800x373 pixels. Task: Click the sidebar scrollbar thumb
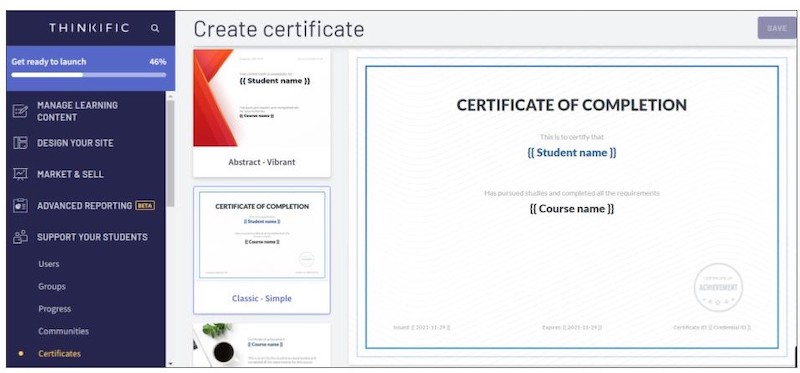point(170,153)
